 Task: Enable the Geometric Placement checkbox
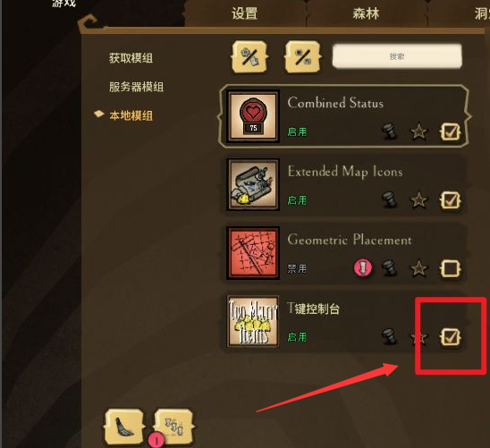click(450, 268)
